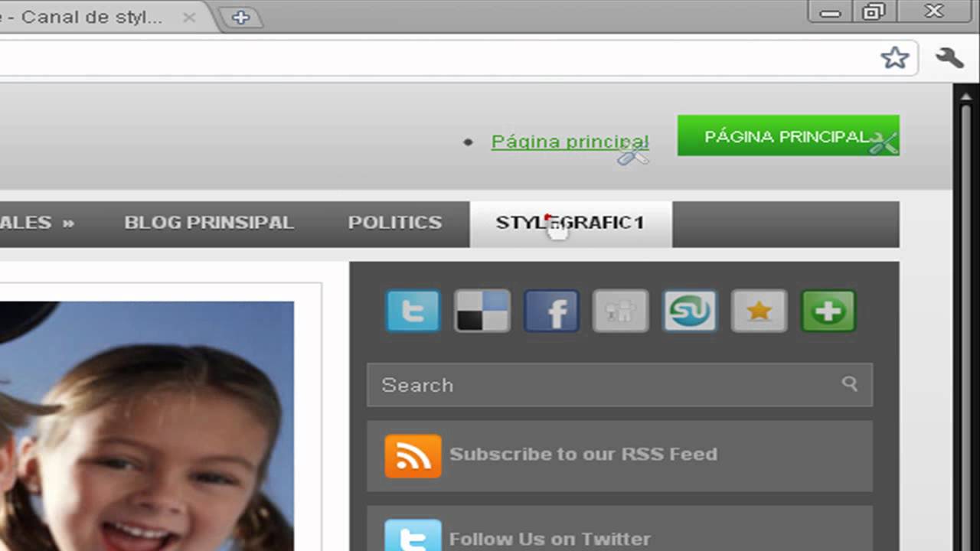Click the green plus share icon

point(828,311)
